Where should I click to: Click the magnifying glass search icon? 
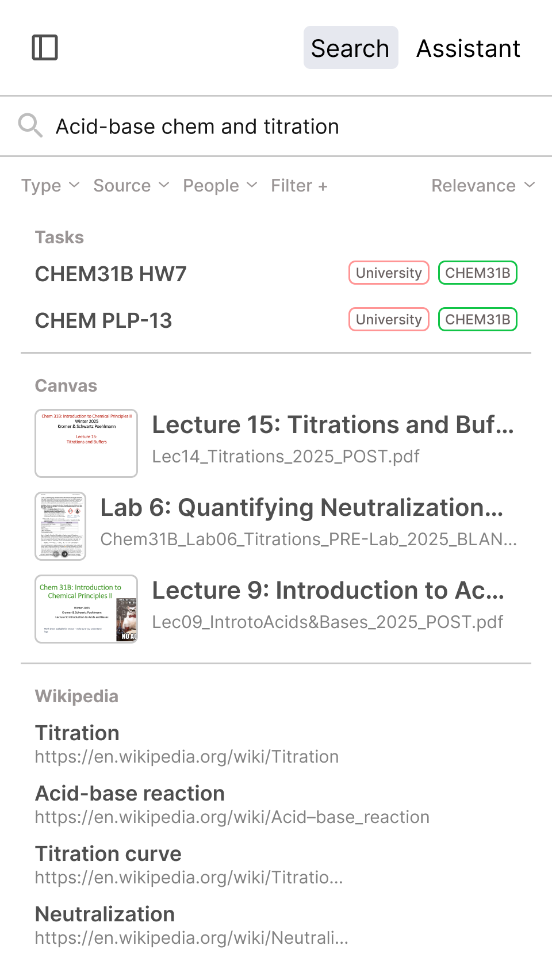click(30, 125)
